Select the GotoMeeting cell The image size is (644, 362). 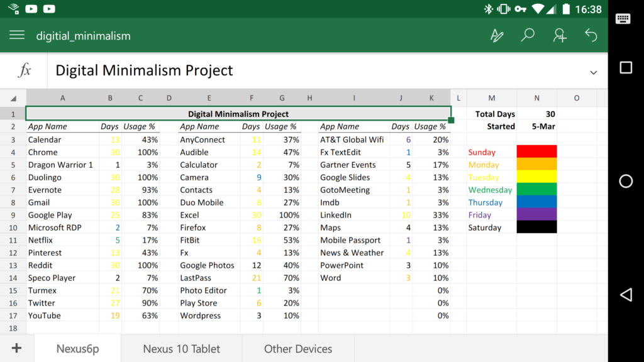[353, 190]
